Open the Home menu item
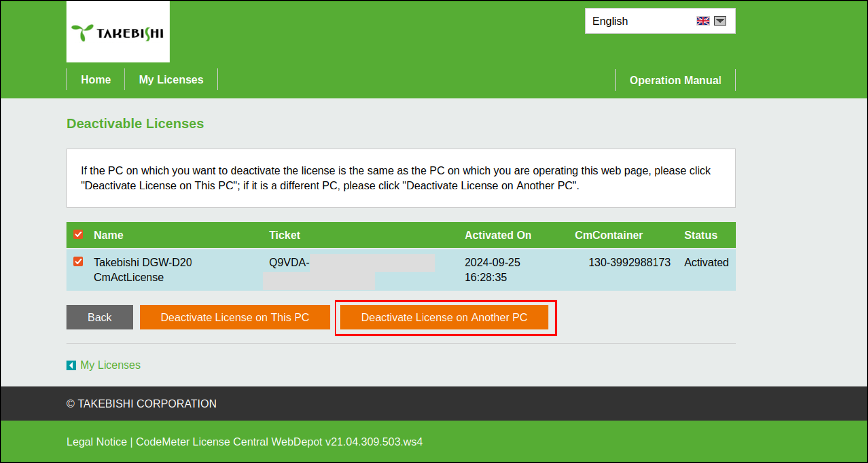This screenshot has height=463, width=868. (x=96, y=80)
